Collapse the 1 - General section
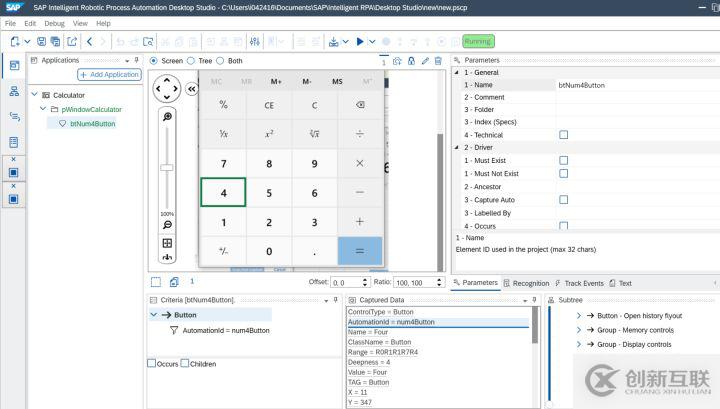The height and width of the screenshot is (409, 720). (x=456, y=73)
